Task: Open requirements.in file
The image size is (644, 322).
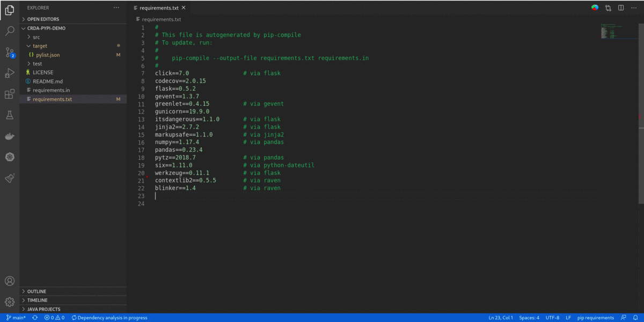Action: pos(73,90)
